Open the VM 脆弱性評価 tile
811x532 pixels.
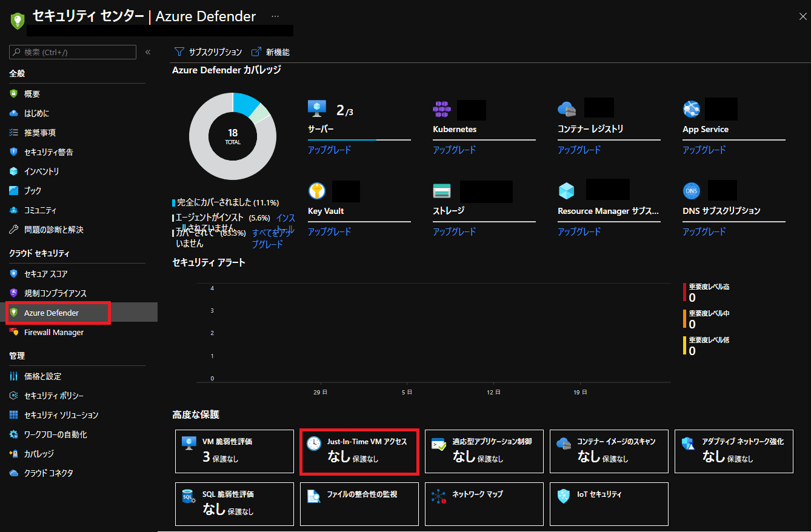(235, 451)
